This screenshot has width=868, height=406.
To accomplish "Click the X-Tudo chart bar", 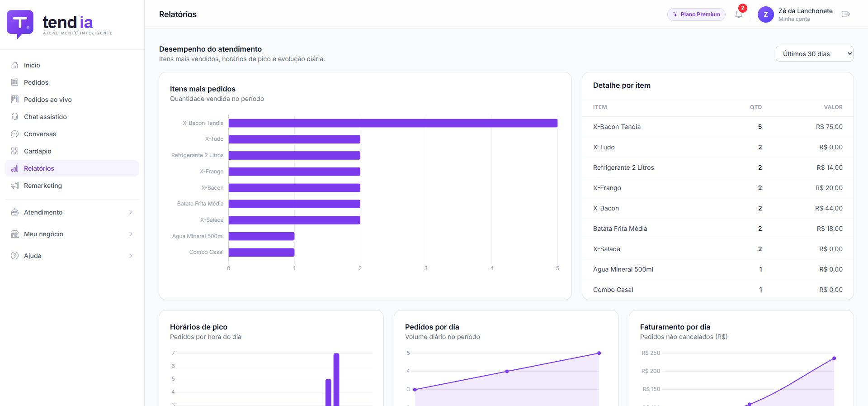I will (x=294, y=139).
